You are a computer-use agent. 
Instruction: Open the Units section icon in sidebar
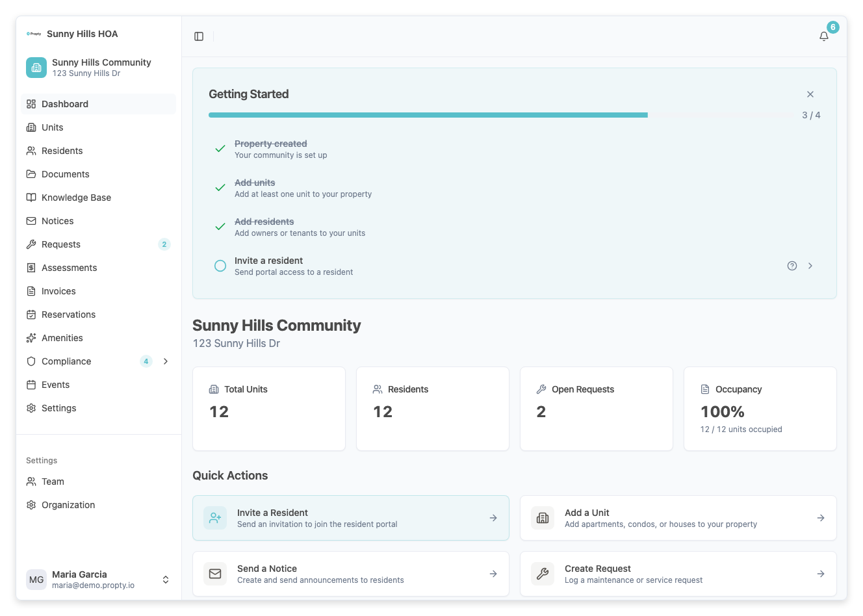(x=31, y=127)
